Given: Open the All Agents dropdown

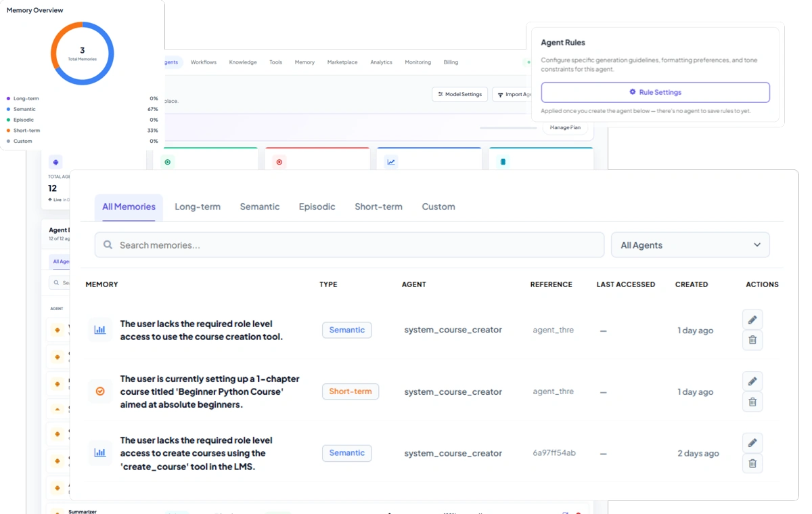Looking at the screenshot, I should tap(690, 245).
